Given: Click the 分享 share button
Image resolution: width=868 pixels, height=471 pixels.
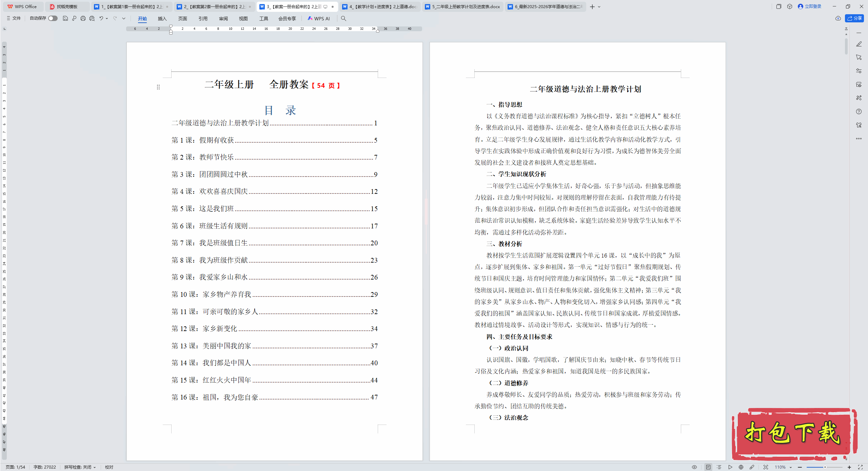Looking at the screenshot, I should [x=855, y=18].
